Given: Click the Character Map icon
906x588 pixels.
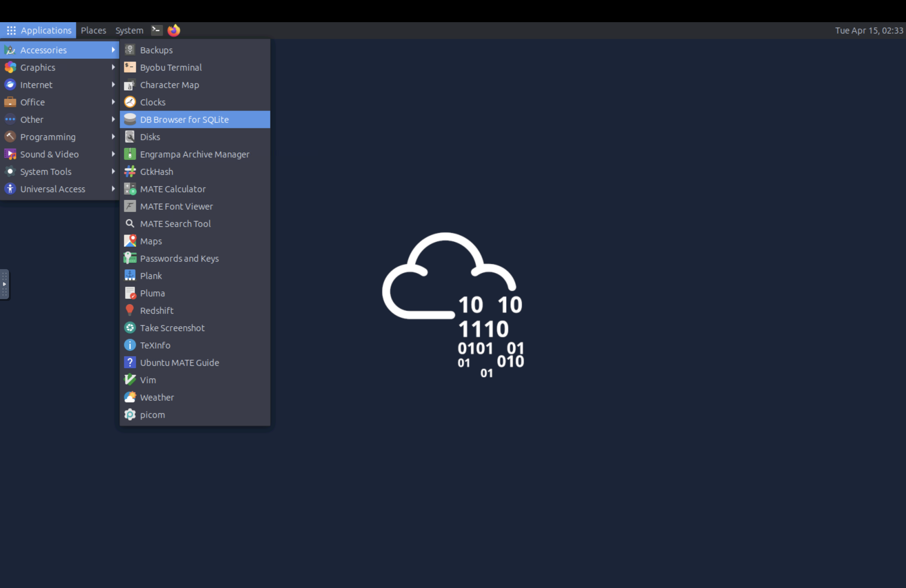Looking at the screenshot, I should (130, 85).
